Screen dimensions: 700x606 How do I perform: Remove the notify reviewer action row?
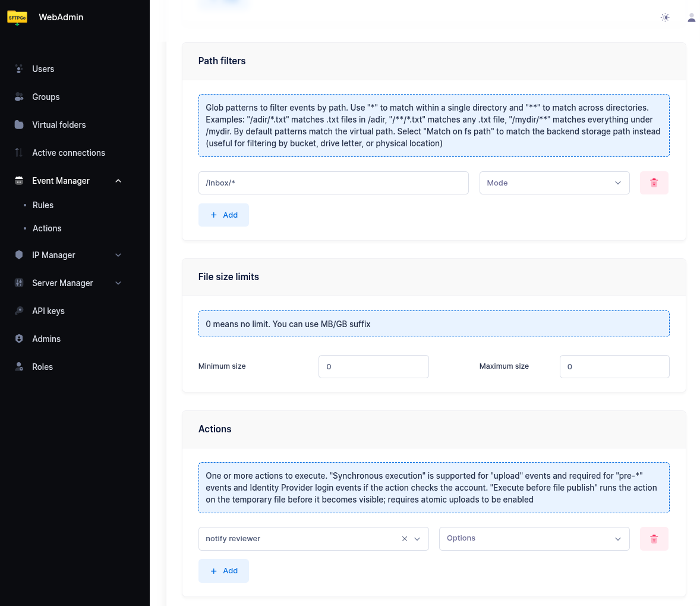pyautogui.click(x=654, y=539)
